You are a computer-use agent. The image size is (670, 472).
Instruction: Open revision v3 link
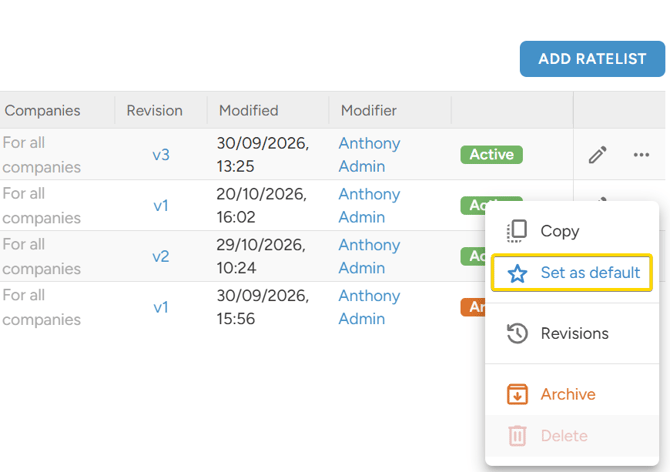point(161,155)
